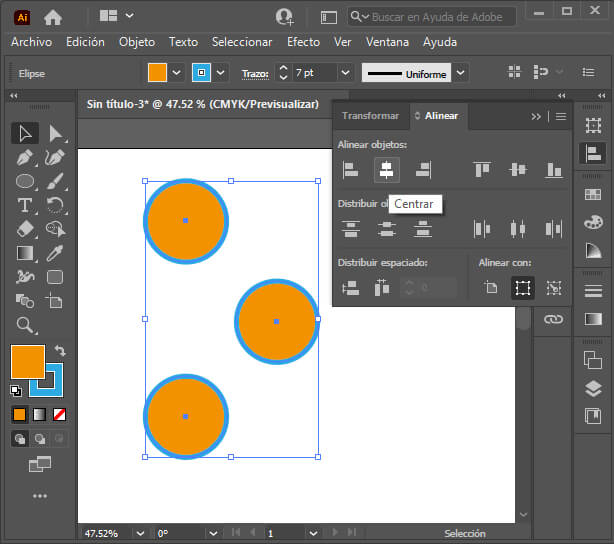The image size is (614, 544).
Task: Select the Type tool
Action: [26, 205]
